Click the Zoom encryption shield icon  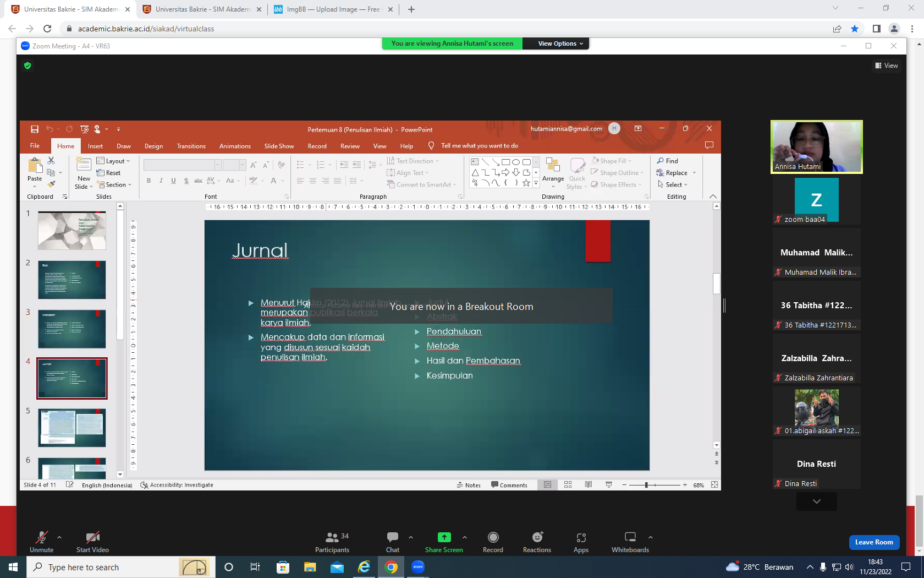[28, 66]
